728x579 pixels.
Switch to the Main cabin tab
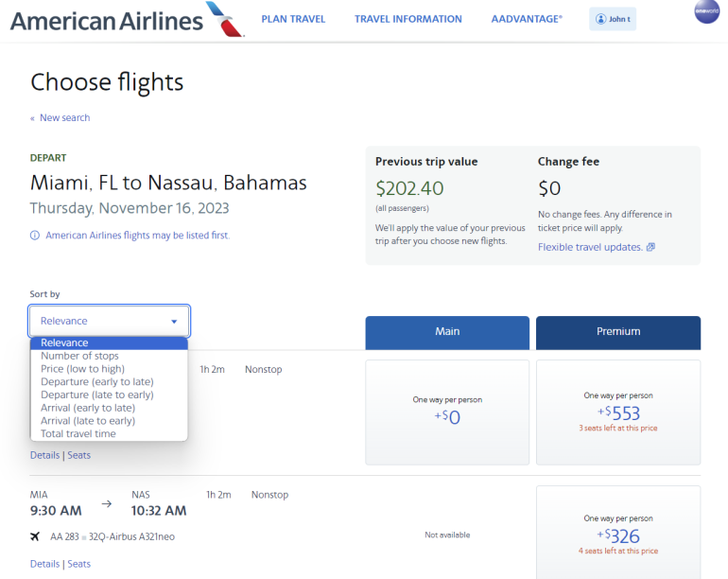coord(447,332)
